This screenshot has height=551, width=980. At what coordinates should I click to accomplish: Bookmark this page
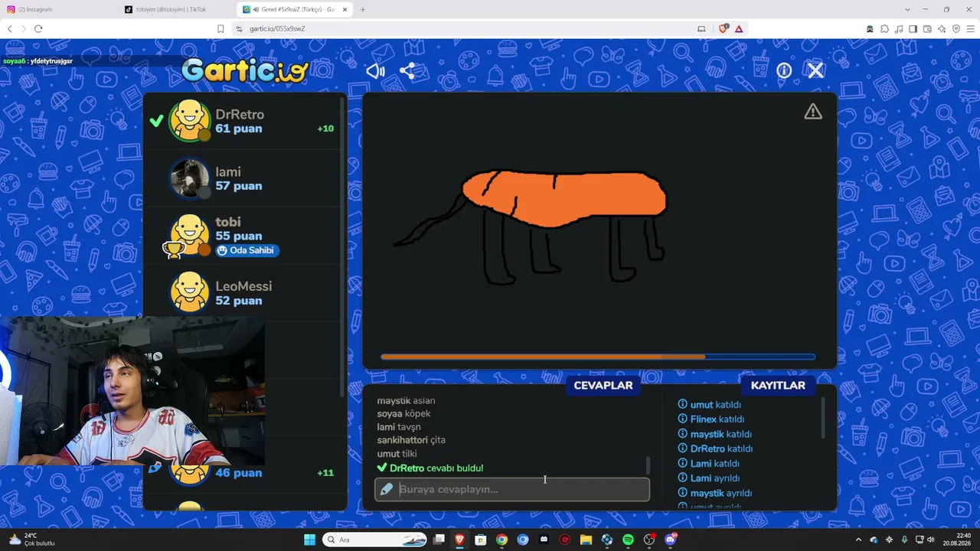(x=220, y=28)
